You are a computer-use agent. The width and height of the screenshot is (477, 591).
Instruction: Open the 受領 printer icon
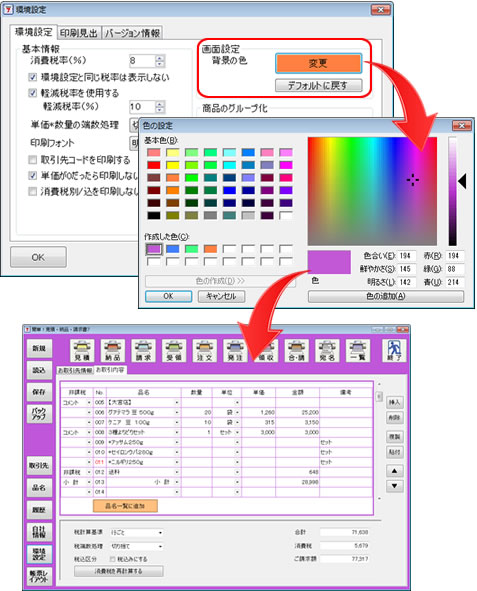coord(174,351)
